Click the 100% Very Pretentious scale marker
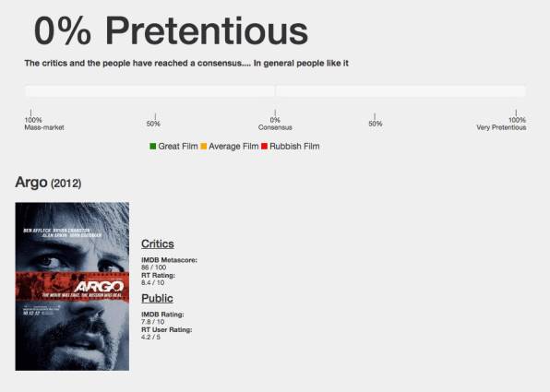The image size is (550, 392). 501,121
